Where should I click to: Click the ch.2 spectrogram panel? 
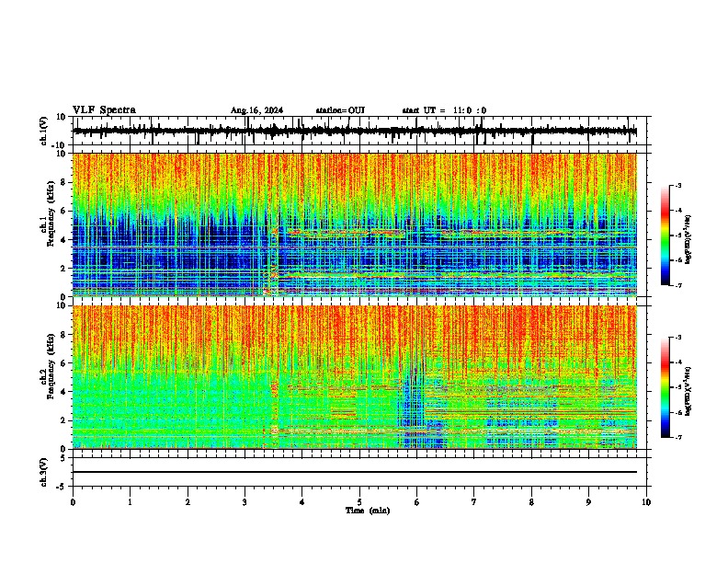click(355, 377)
